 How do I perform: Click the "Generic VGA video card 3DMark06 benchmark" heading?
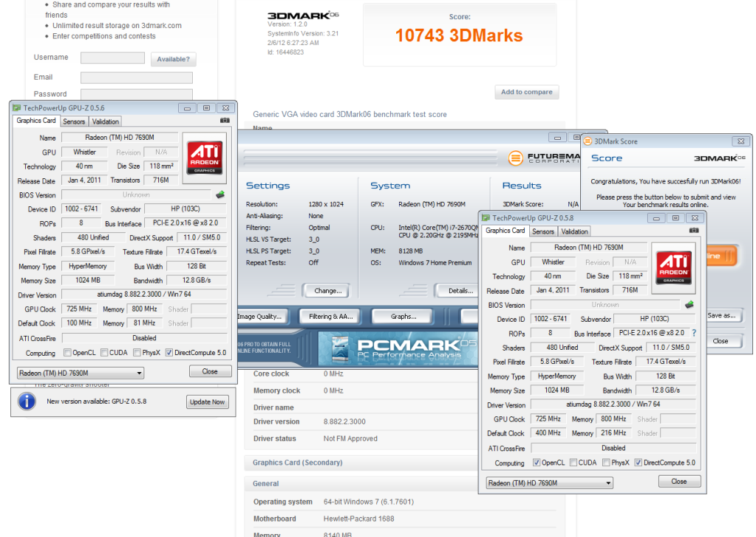click(350, 115)
